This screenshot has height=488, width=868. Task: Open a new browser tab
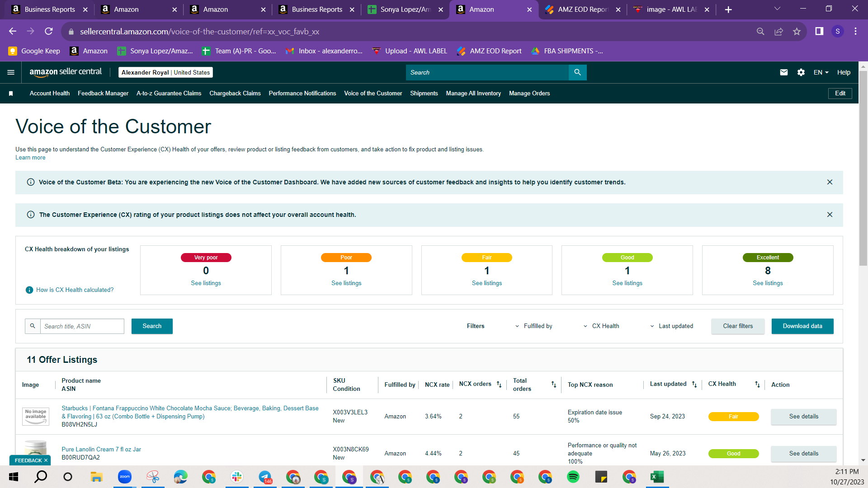(x=728, y=9)
